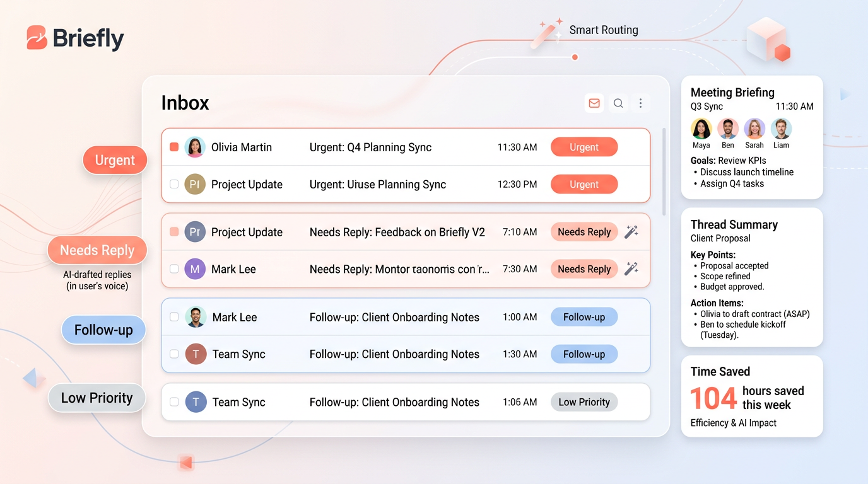Click the Low Priority label on Team Sync
Image resolution: width=868 pixels, height=484 pixels.
(x=584, y=402)
